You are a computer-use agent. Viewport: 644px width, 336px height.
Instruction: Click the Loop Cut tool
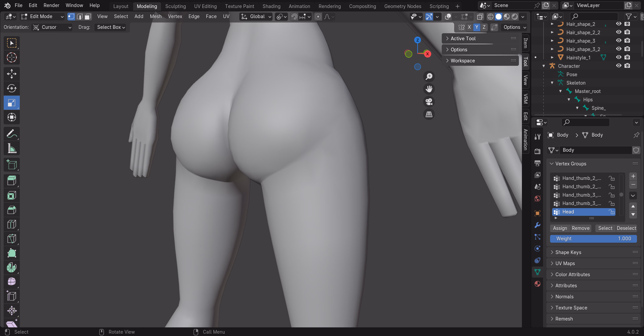[12, 224]
